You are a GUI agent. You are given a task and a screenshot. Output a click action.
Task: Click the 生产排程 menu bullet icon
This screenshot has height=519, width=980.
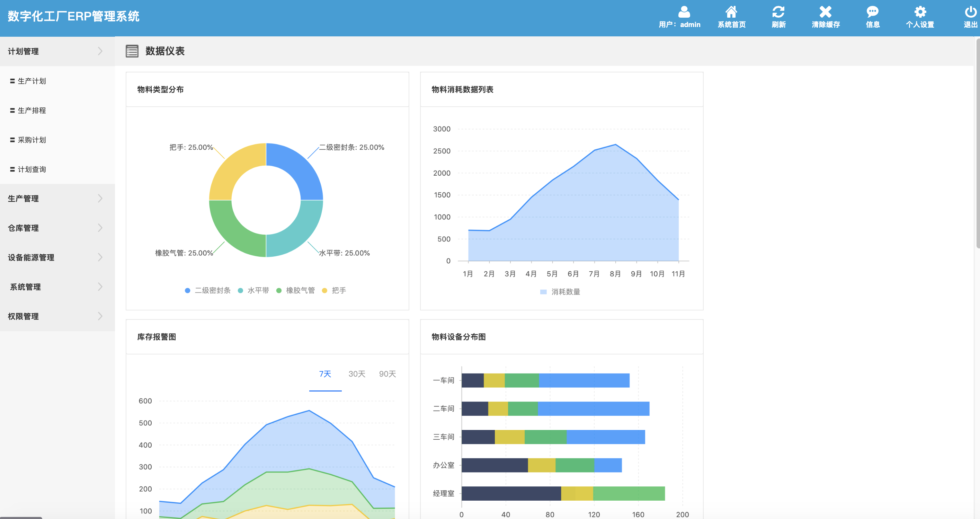point(12,110)
